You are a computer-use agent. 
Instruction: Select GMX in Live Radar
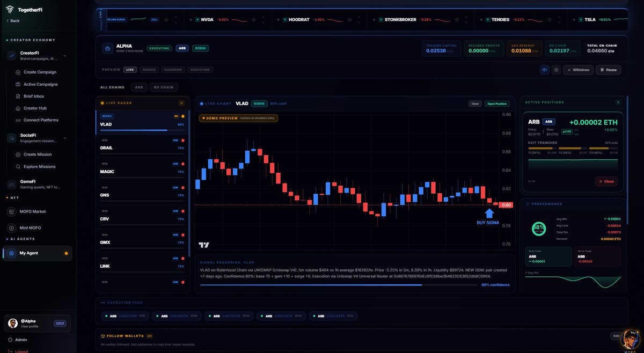click(142, 240)
